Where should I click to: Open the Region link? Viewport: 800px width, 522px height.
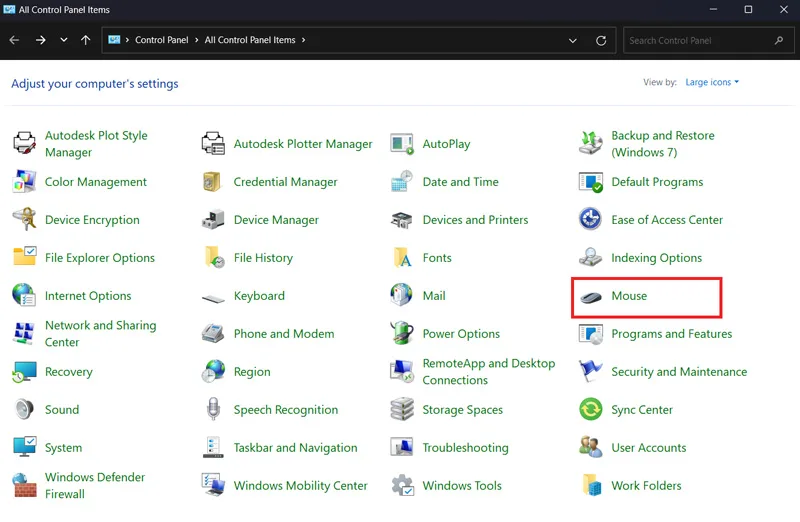(x=252, y=372)
